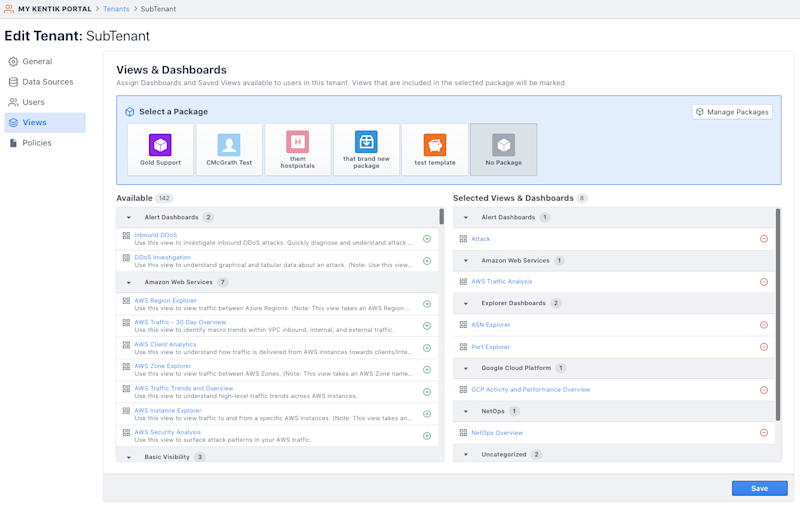Add Inbound DDoS with its plus icon
Image resolution: width=800 pixels, height=508 pixels.
[427, 239]
